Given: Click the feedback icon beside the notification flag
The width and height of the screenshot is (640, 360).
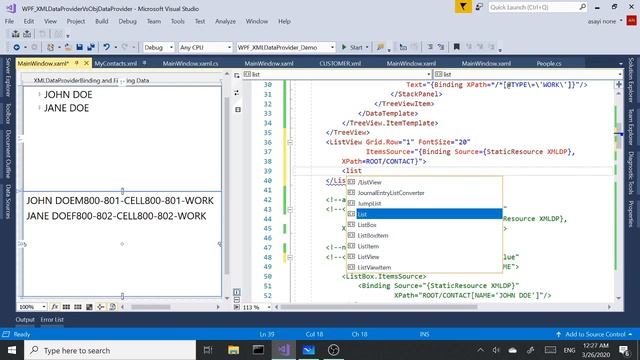Looking at the screenshot, I should pyautogui.click(x=479, y=7).
